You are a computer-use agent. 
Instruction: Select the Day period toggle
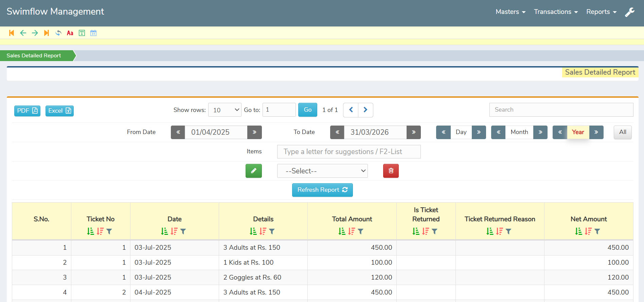(x=461, y=132)
